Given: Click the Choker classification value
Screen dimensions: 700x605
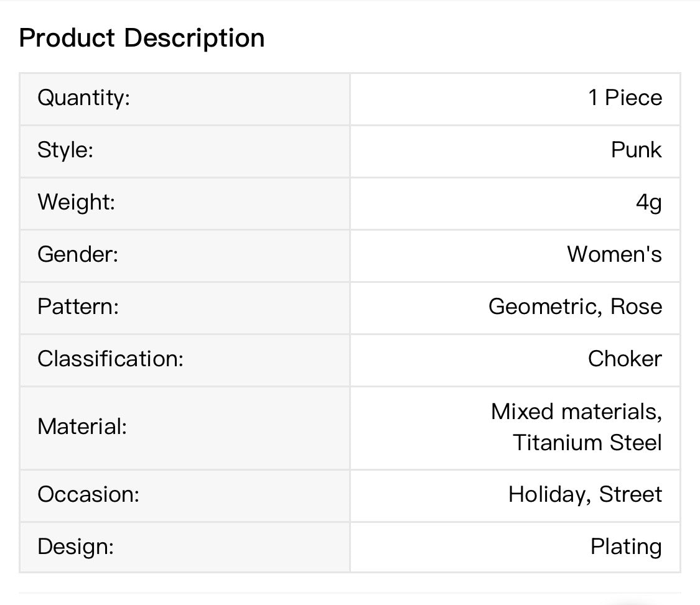Looking at the screenshot, I should click(x=625, y=359).
